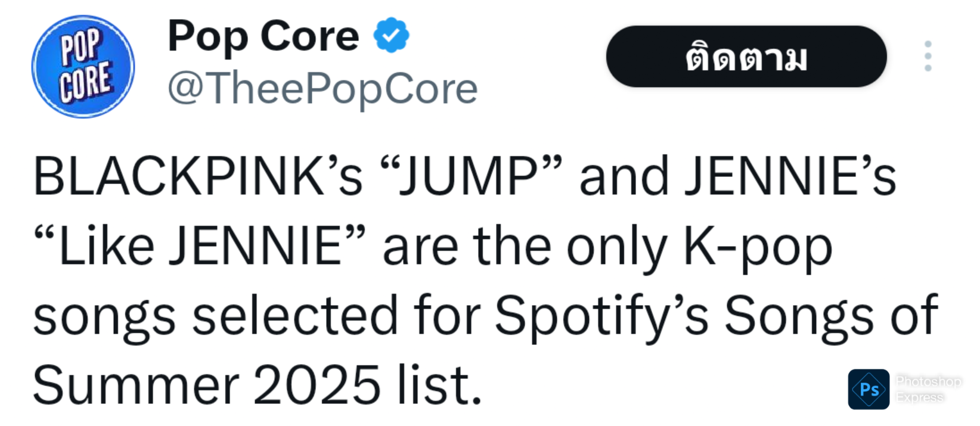980x426 pixels.
Task: Click the "Like JENNIE" song title
Action: coord(199,246)
